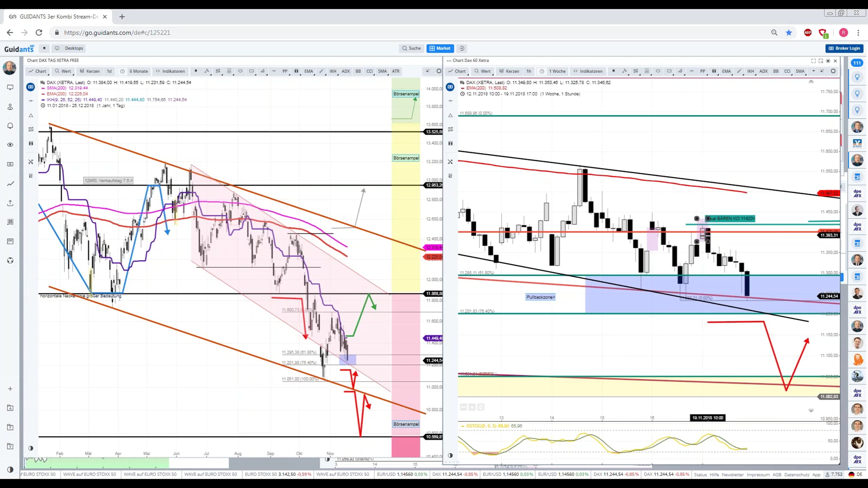
Task: Open chart settings gear in Dax 60 chart
Action: tap(833, 71)
